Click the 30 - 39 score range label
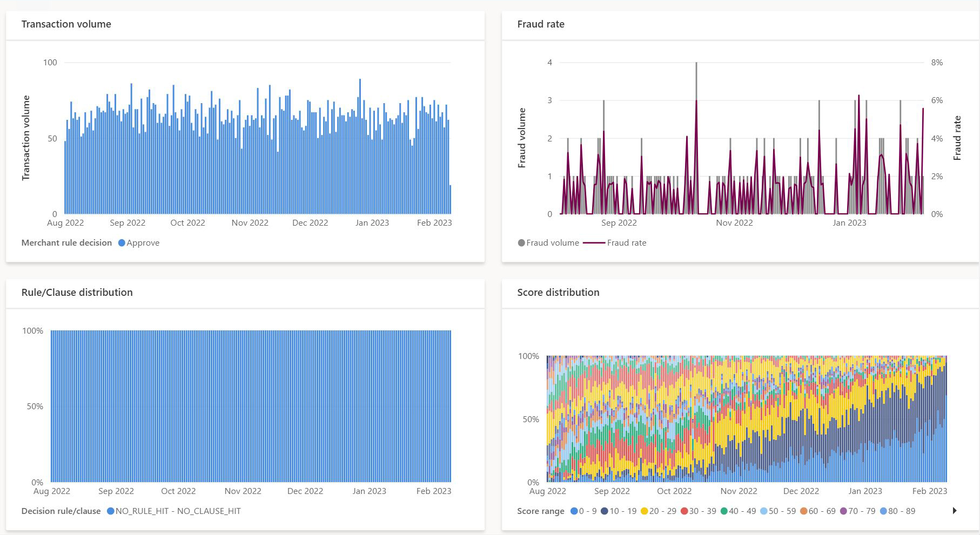 pos(703,511)
